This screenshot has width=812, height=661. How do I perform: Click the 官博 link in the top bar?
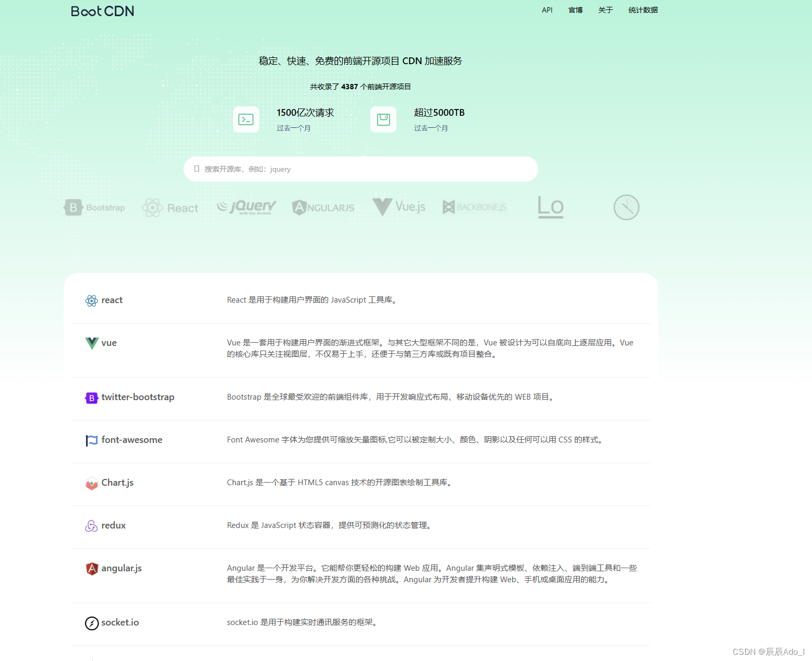pyautogui.click(x=575, y=10)
